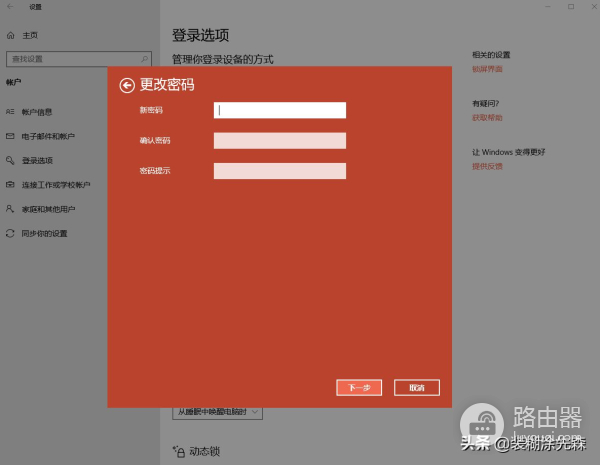Click the 更改密码 dialog title
The width and height of the screenshot is (600, 465).
click(x=167, y=85)
